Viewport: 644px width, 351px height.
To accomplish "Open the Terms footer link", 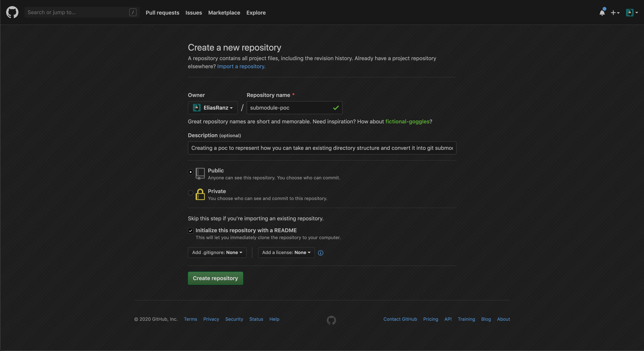I will click(190, 319).
